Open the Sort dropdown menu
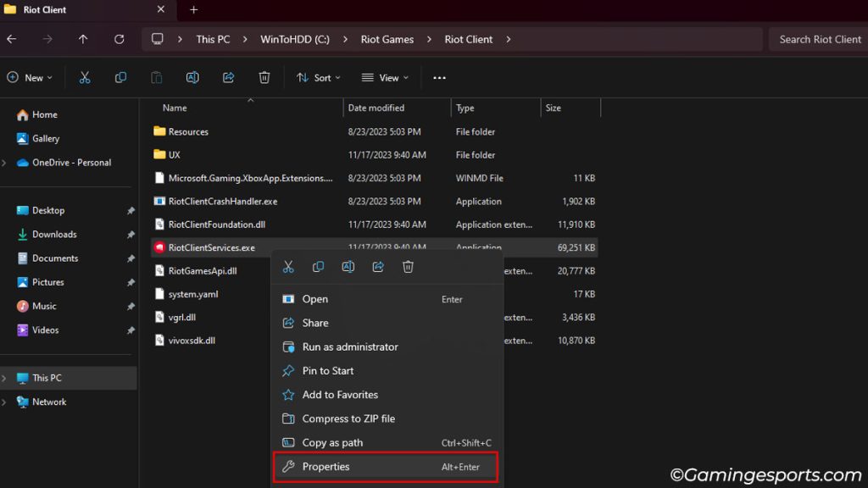 tap(319, 78)
